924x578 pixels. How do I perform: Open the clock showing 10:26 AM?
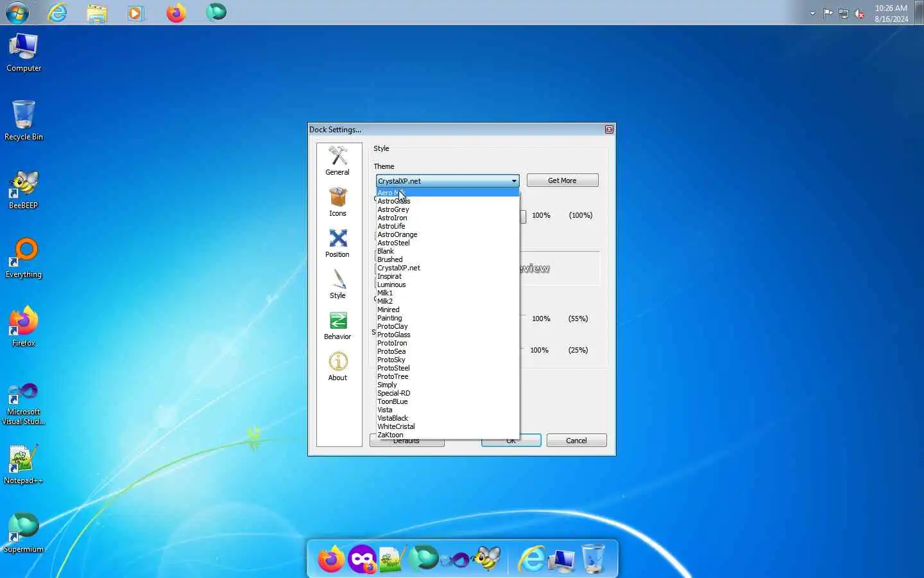[891, 13]
